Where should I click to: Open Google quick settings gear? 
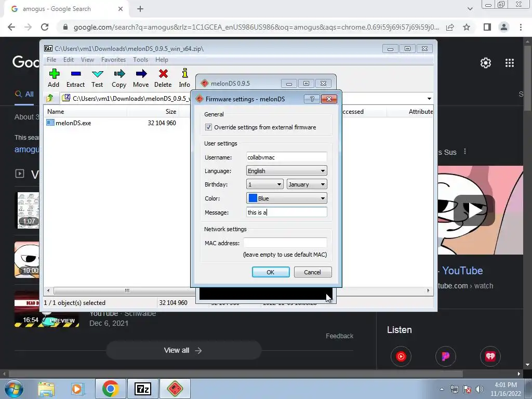pyautogui.click(x=486, y=63)
